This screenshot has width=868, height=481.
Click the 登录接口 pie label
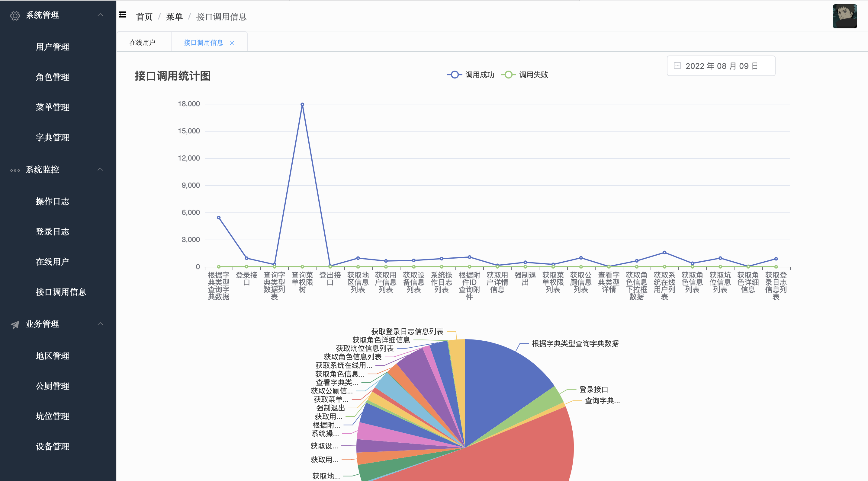(x=594, y=390)
